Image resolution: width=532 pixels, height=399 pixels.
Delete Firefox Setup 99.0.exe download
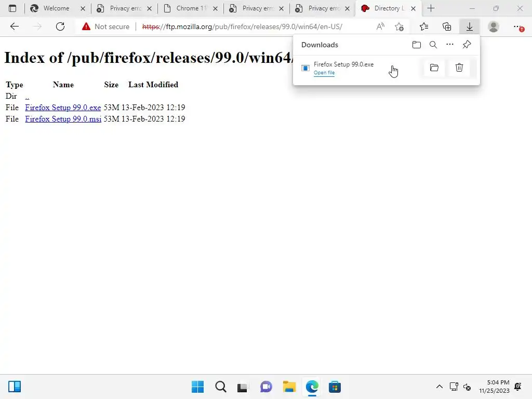[459, 68]
